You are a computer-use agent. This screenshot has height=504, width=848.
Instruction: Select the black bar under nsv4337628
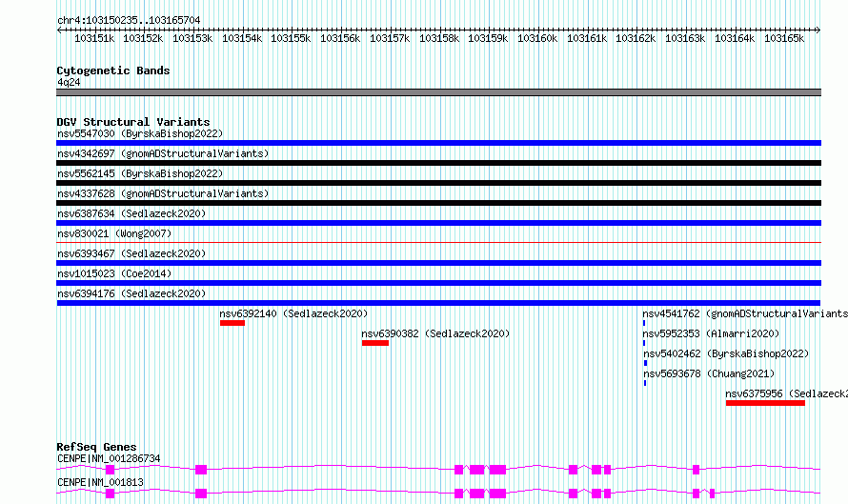coord(438,203)
